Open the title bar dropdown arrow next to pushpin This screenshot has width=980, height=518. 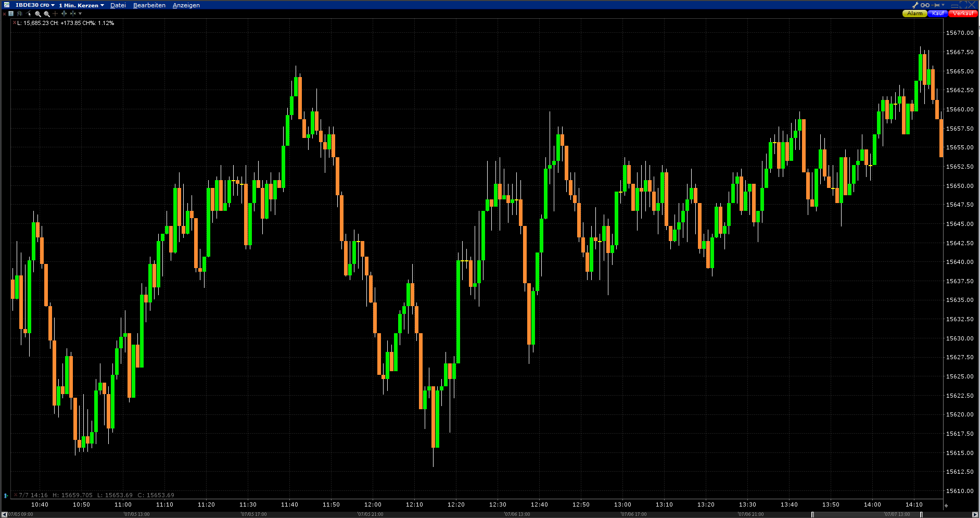(x=943, y=5)
